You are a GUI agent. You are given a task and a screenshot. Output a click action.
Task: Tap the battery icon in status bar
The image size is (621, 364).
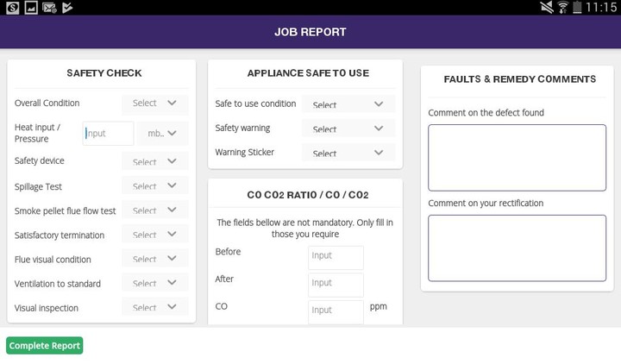tap(577, 7)
